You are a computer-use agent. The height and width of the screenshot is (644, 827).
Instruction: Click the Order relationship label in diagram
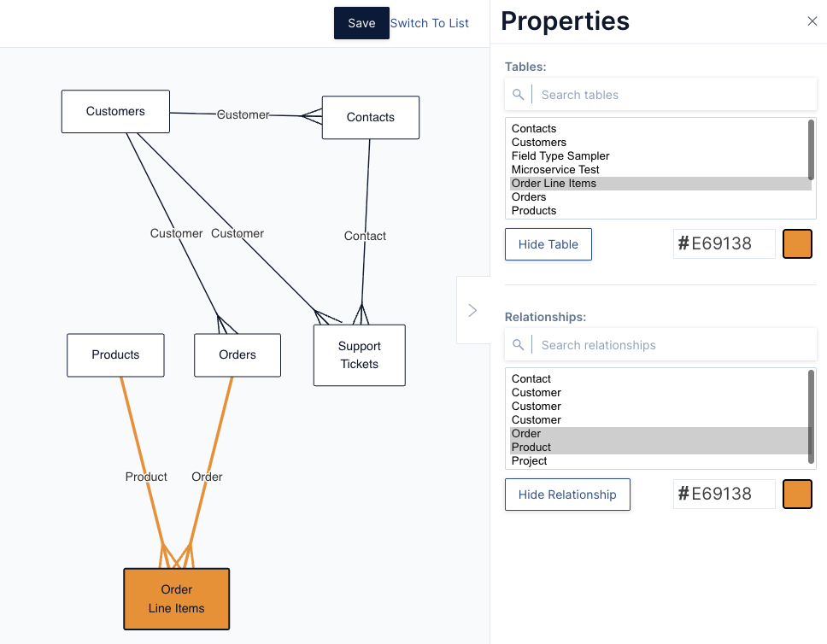tap(207, 477)
